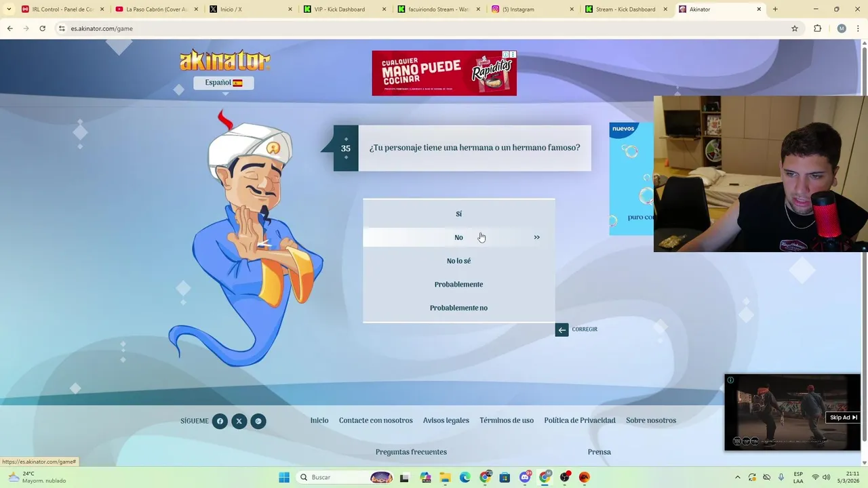Go back in browser history
Image resolution: width=868 pixels, height=488 pixels.
pos(9,28)
